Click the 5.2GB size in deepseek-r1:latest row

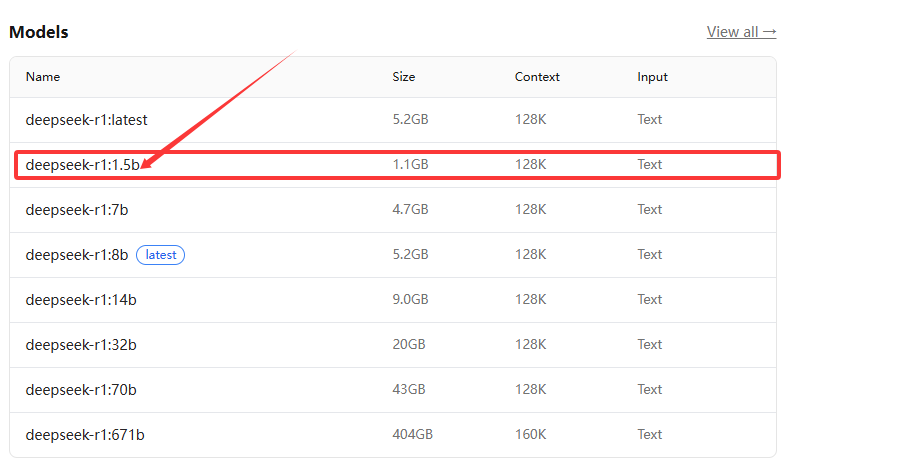coord(411,119)
